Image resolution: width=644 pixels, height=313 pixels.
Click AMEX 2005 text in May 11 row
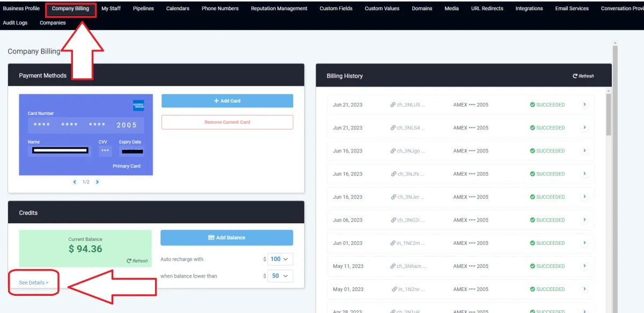click(x=471, y=266)
